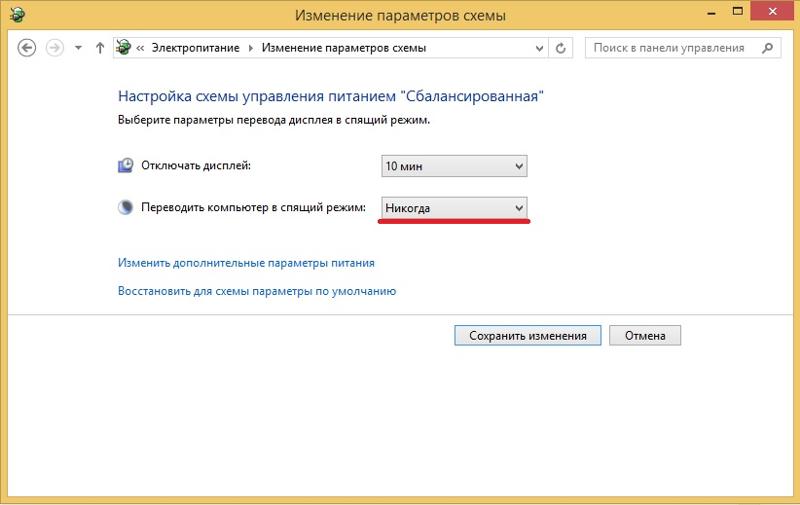The width and height of the screenshot is (800, 505).
Task: Go up one level with the Up arrow
Action: tap(100, 48)
